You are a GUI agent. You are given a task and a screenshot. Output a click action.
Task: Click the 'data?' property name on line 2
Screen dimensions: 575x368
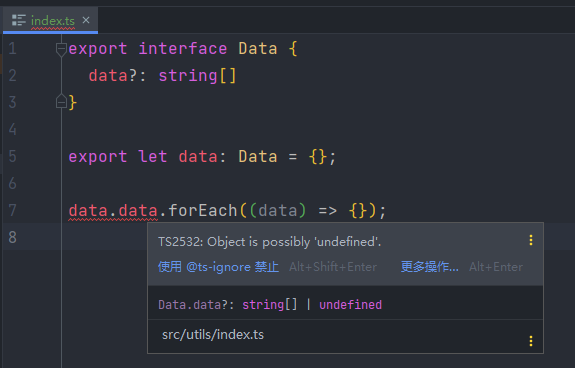pos(113,76)
